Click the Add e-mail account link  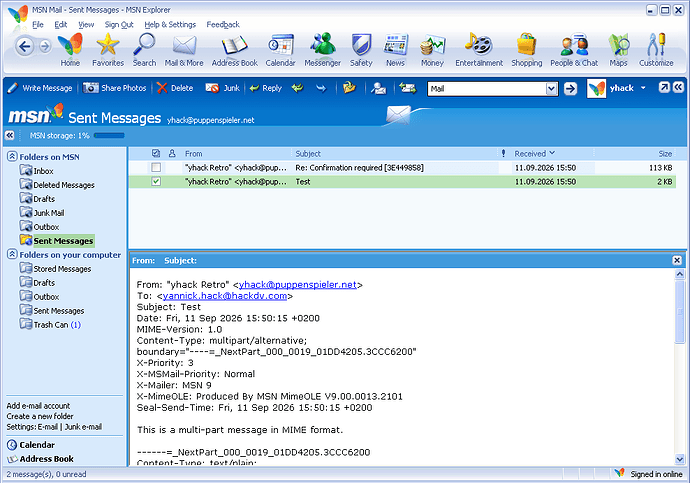(38, 406)
